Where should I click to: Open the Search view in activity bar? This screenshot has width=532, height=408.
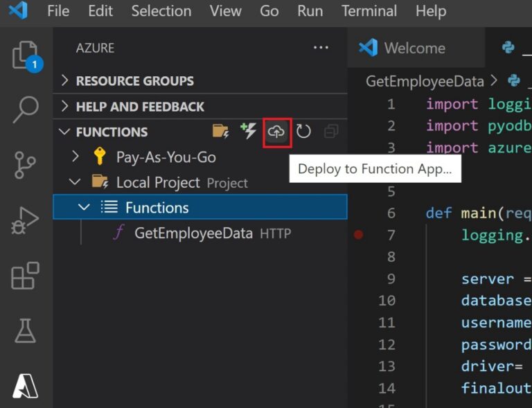[26, 109]
